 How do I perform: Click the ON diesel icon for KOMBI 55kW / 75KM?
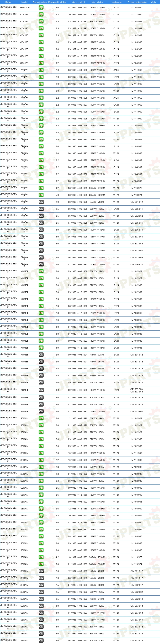[x=41, y=362]
